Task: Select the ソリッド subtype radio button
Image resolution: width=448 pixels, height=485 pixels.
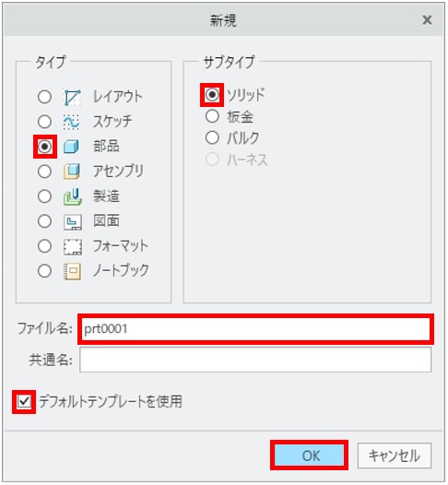Action: click(212, 95)
